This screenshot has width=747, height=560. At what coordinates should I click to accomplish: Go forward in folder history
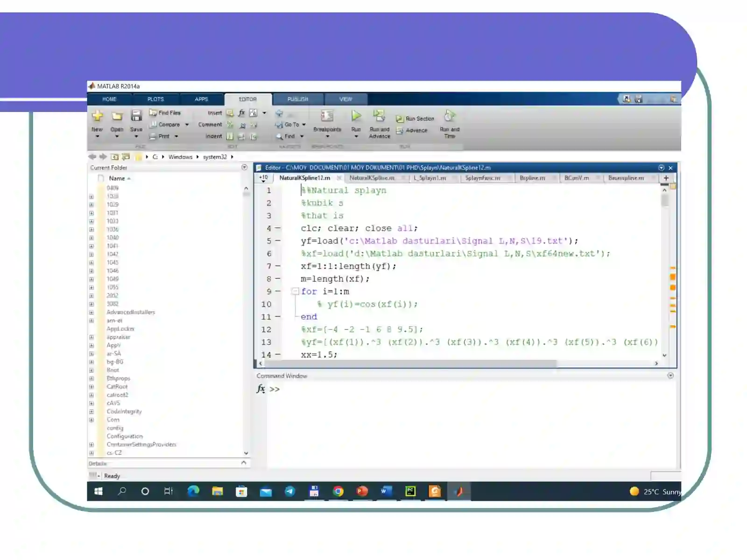tap(103, 157)
